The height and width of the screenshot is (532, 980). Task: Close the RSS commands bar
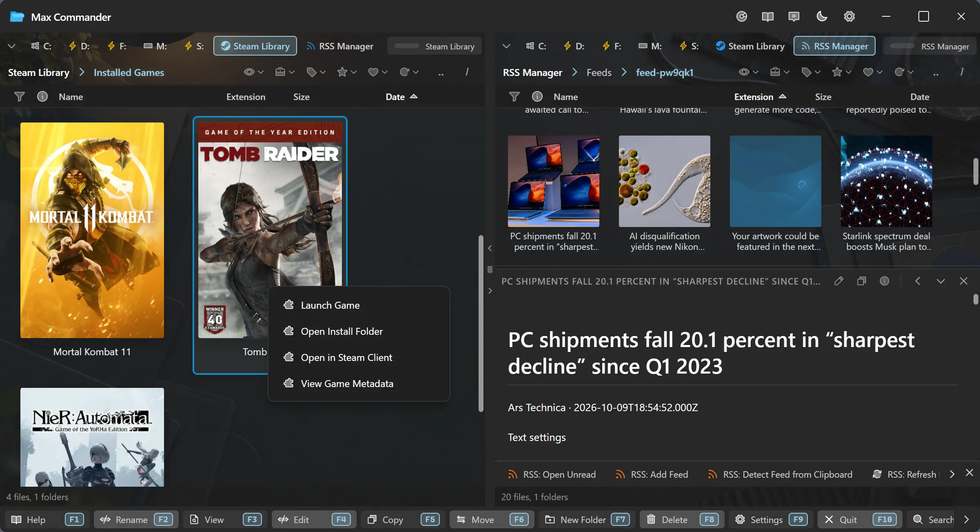tap(969, 473)
